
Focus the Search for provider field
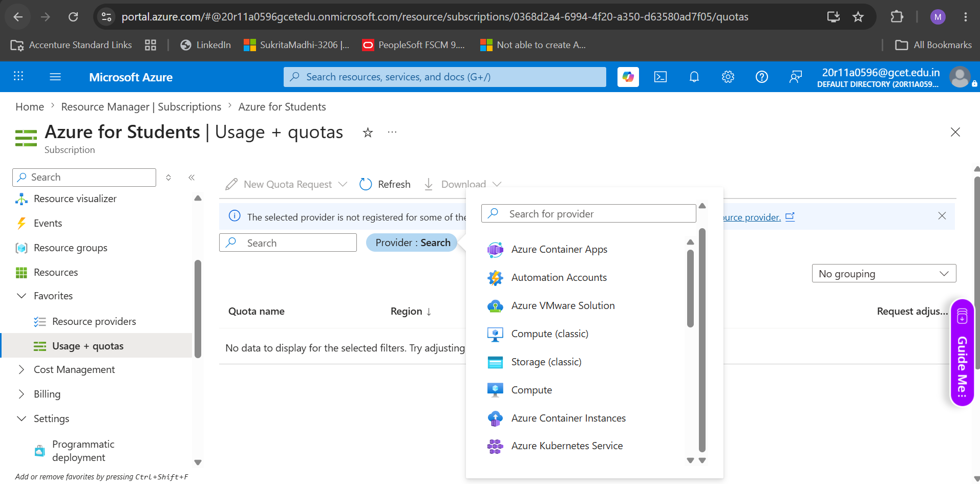click(x=589, y=213)
